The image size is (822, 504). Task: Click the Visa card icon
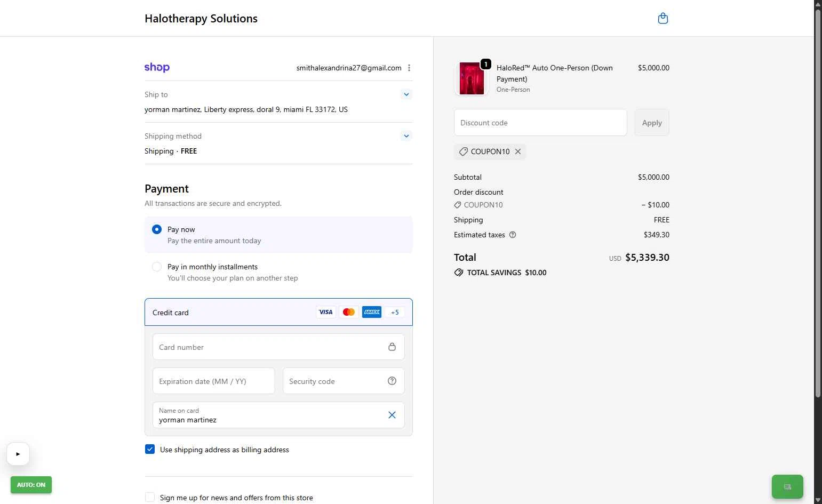(325, 312)
